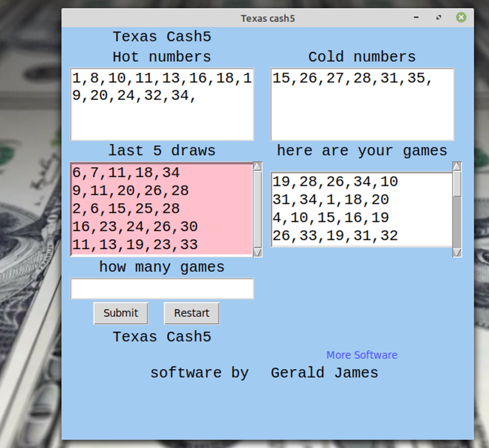Click inside the Cold numbers box

pos(362,104)
